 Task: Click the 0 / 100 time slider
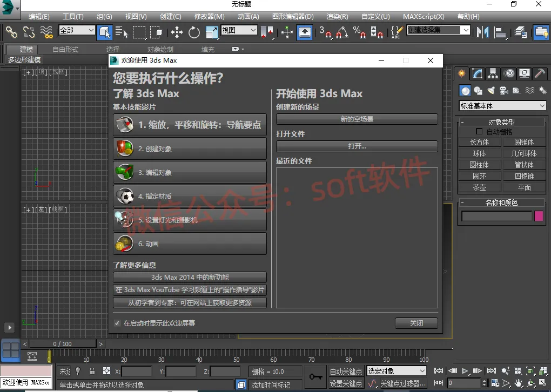click(63, 344)
